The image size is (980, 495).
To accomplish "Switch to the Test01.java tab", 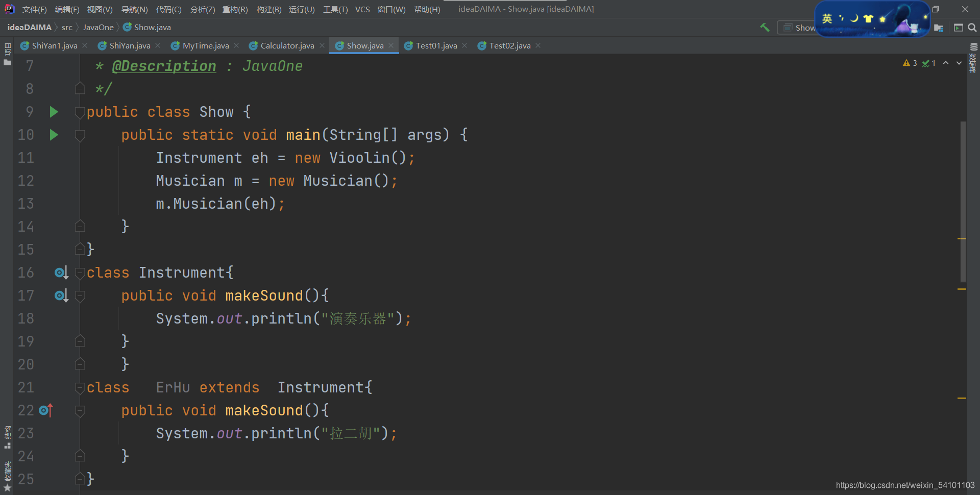I will (436, 45).
